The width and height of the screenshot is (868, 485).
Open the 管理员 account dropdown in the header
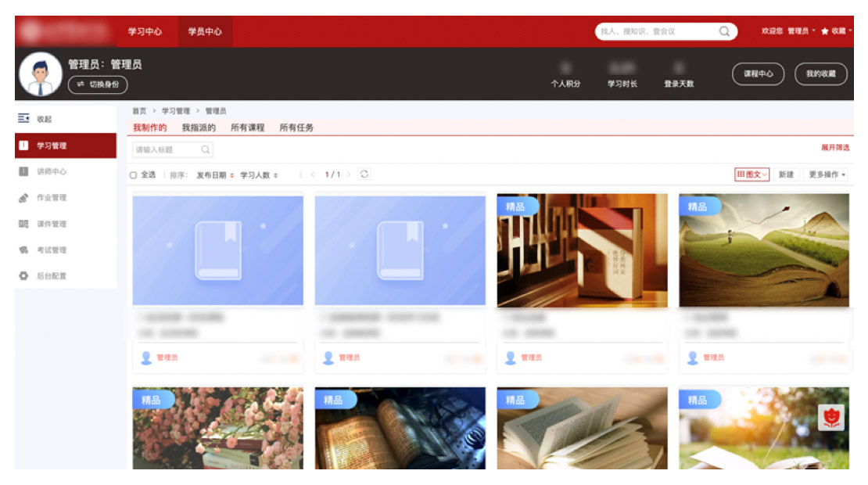801,31
